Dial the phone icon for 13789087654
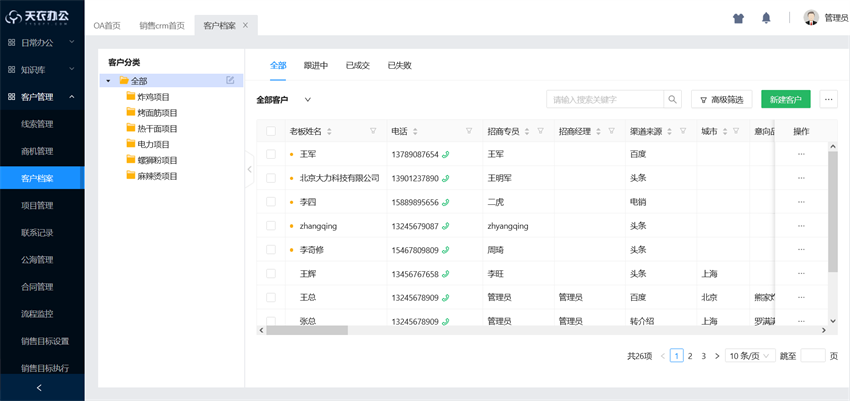 [446, 154]
